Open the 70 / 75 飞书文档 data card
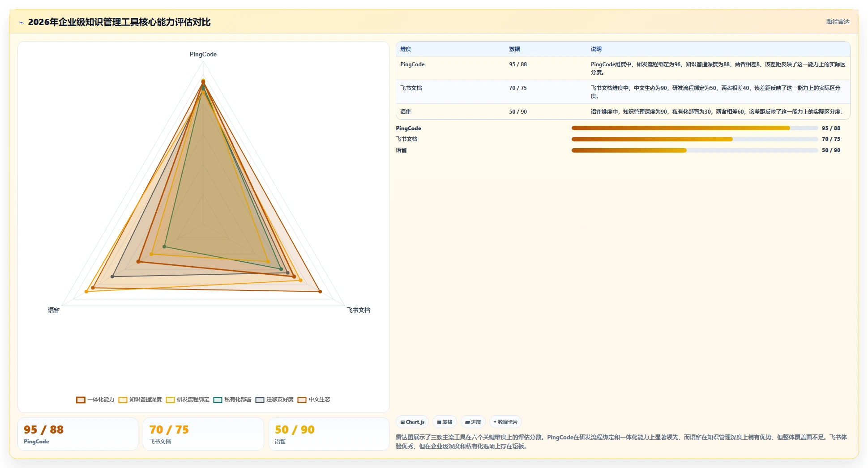This screenshot has width=868, height=468. [203, 434]
